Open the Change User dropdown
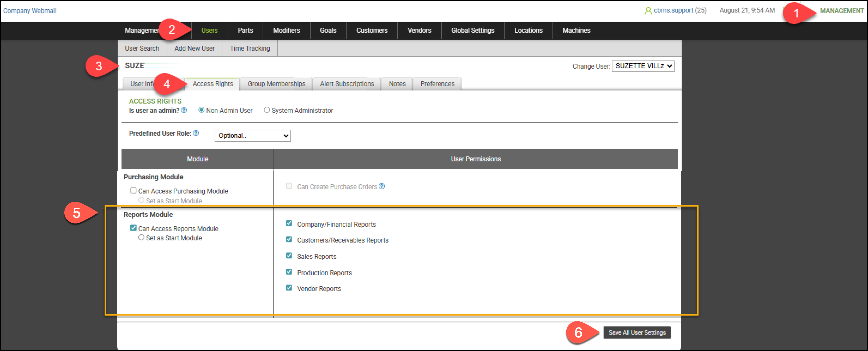This screenshot has width=868, height=351. (x=643, y=66)
